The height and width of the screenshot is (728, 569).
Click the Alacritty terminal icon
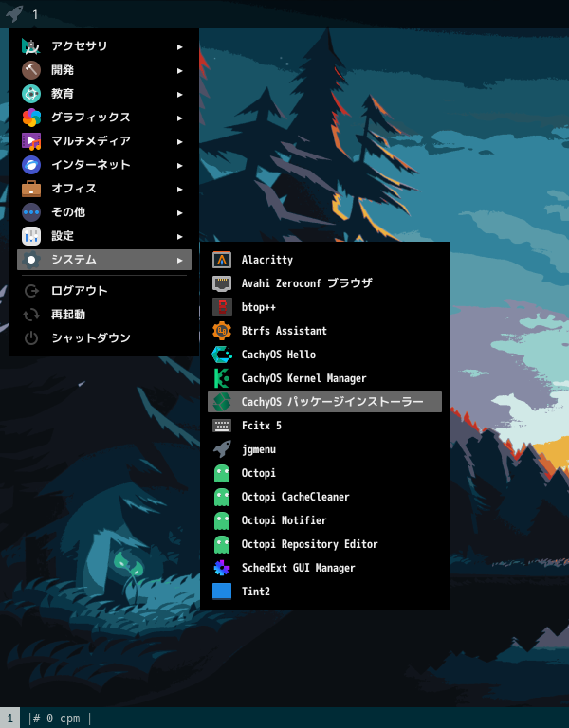[222, 260]
